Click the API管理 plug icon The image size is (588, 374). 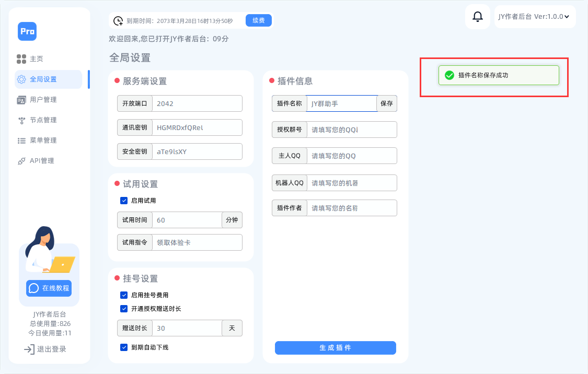tap(21, 160)
